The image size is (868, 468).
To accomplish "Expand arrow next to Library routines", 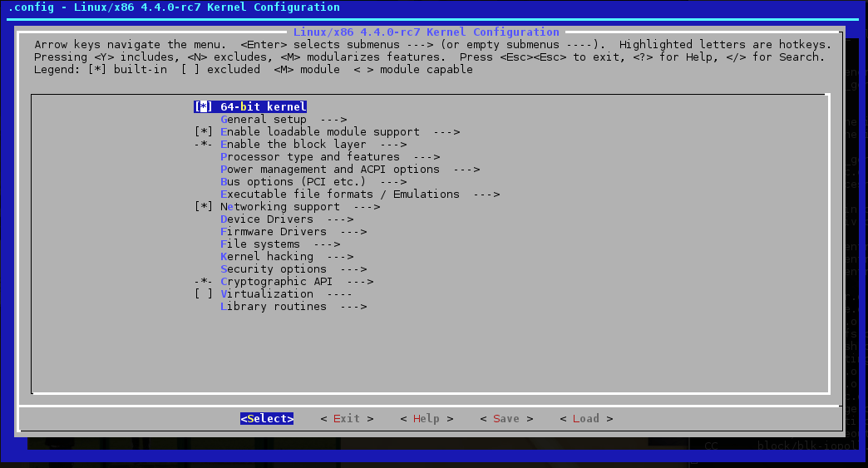I will coord(353,307).
